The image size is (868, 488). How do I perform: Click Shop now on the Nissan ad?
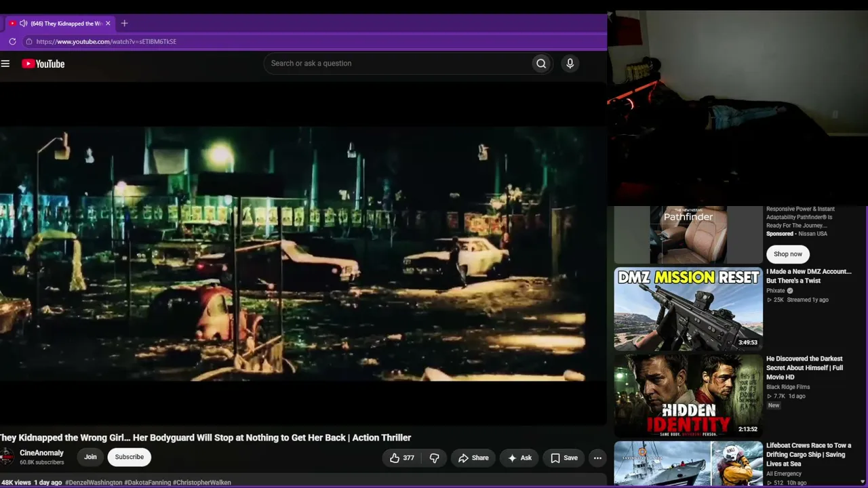click(788, 254)
